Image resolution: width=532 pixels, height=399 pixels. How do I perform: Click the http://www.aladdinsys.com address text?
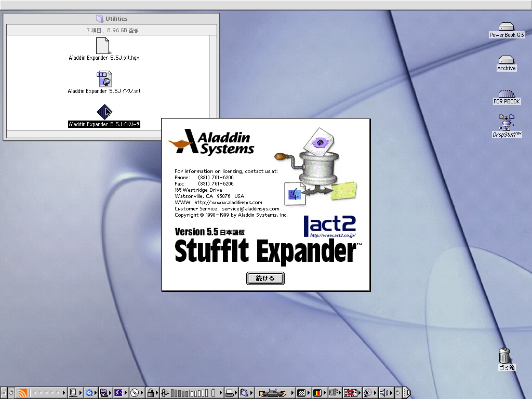click(228, 203)
